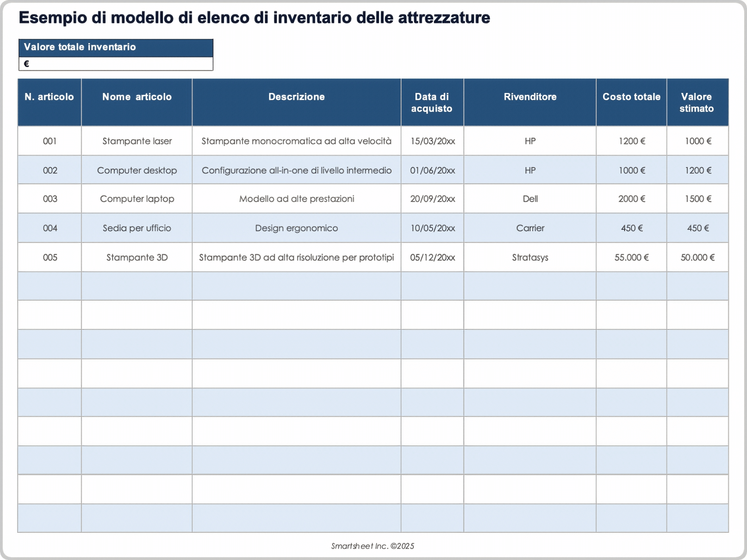Viewport: 747px width, 560px height.
Task: Select the 55.000 € cost cell for Stampante 3D
Action: pyautogui.click(x=631, y=257)
